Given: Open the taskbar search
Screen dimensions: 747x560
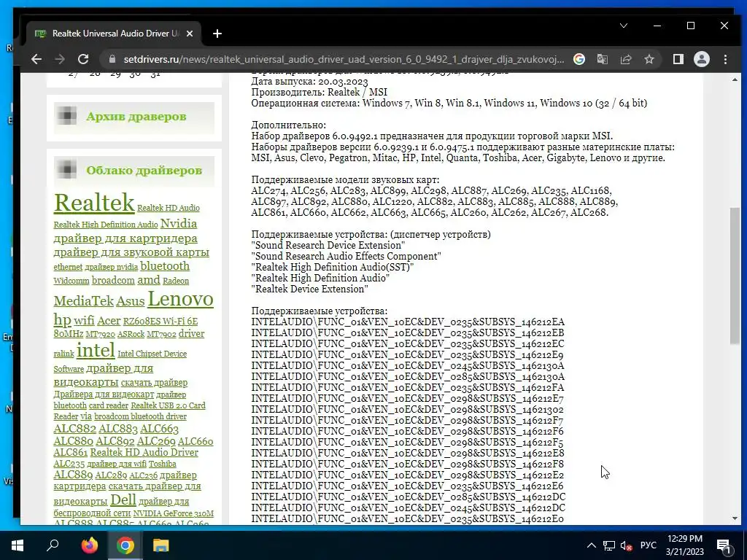Looking at the screenshot, I should tap(53, 545).
